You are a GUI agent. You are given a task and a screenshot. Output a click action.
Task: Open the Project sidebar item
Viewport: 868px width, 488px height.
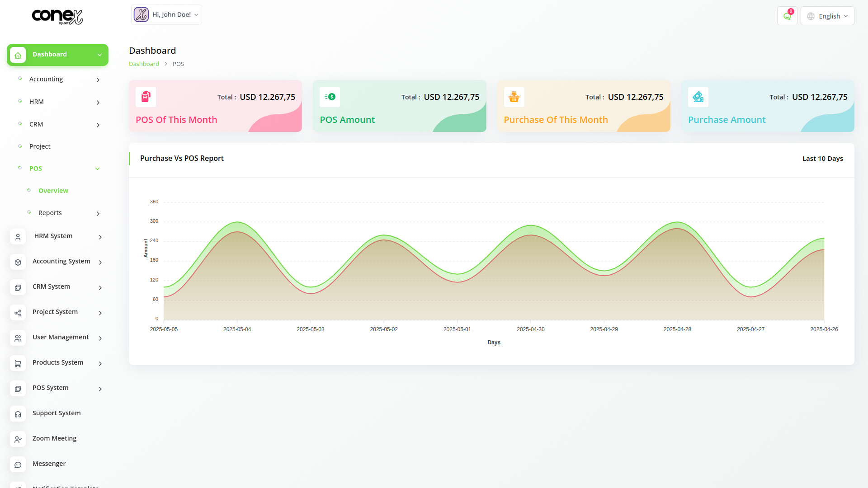[40, 146]
